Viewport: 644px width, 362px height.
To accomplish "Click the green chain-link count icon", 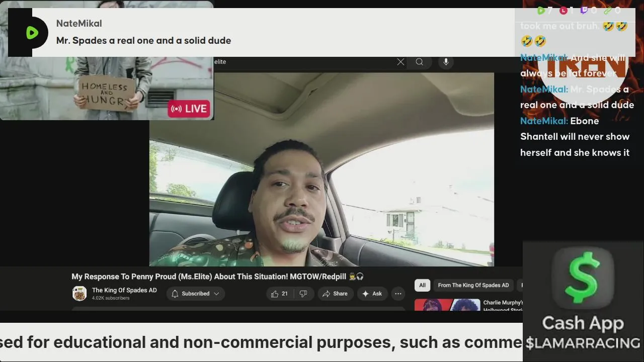I will click(607, 10).
